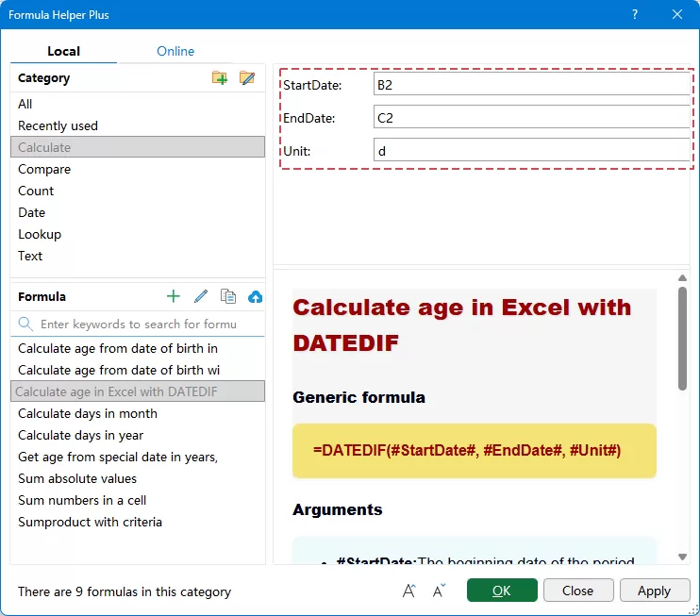Select 'Calculate age in Excel with DATEDIF' formula
The height and width of the screenshot is (616, 700).
[x=138, y=391]
